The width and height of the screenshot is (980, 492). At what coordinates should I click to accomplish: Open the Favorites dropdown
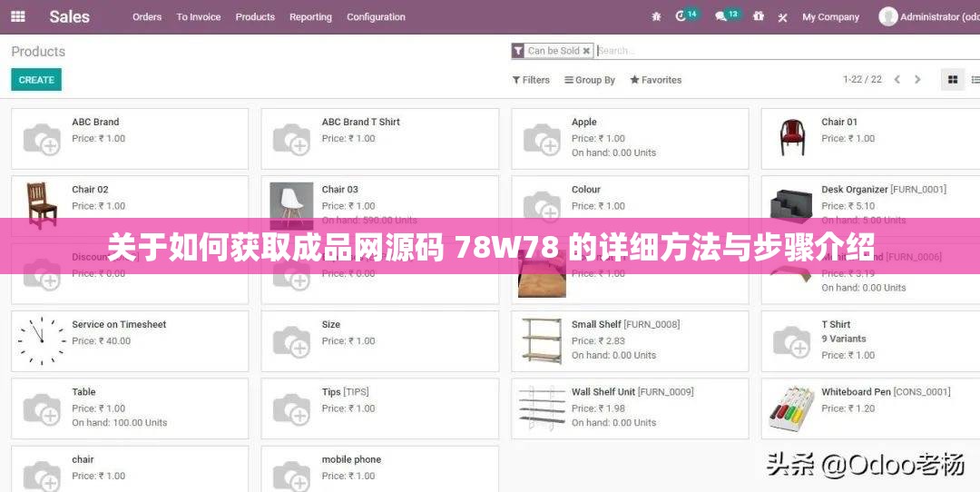coord(656,80)
